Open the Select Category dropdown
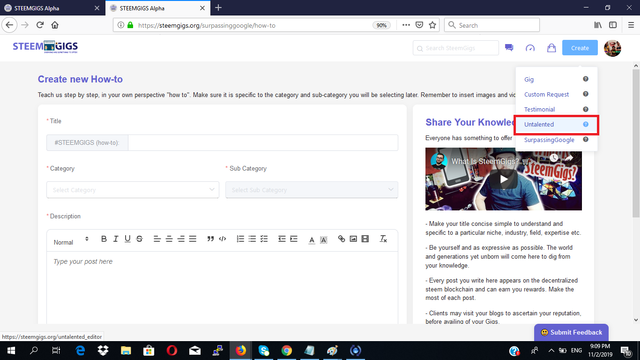 [133, 190]
